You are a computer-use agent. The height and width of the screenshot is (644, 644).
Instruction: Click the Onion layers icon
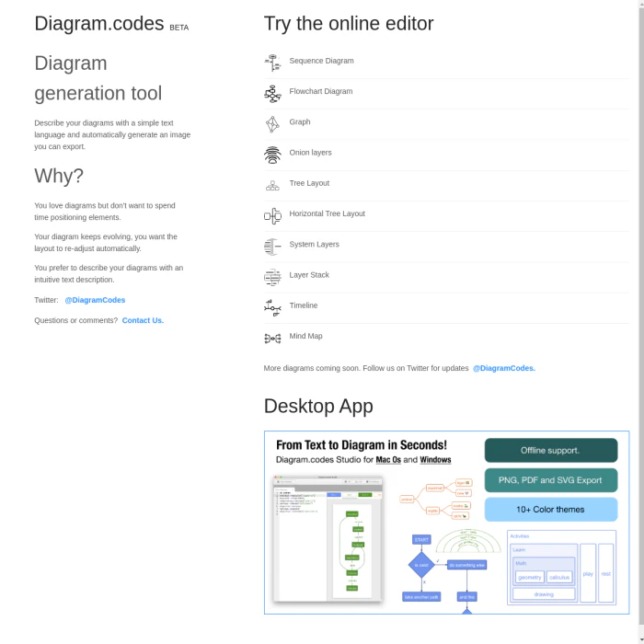click(272, 155)
